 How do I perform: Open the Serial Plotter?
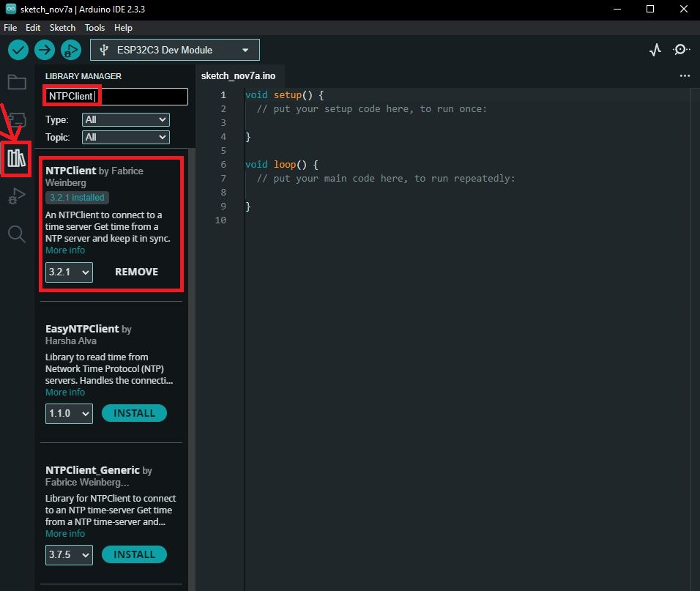tap(655, 50)
